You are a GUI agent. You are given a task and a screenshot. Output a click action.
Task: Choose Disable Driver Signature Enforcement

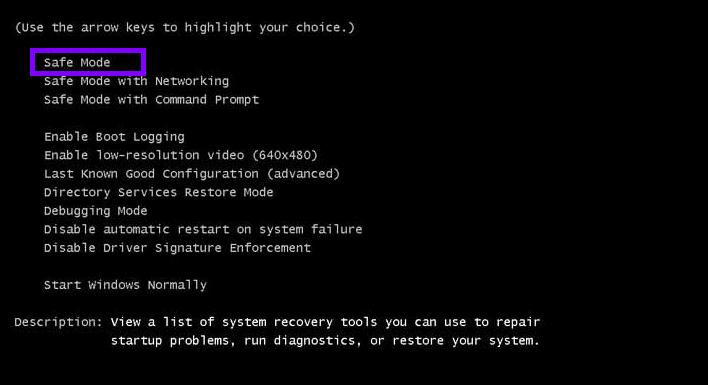pyautogui.click(x=177, y=248)
